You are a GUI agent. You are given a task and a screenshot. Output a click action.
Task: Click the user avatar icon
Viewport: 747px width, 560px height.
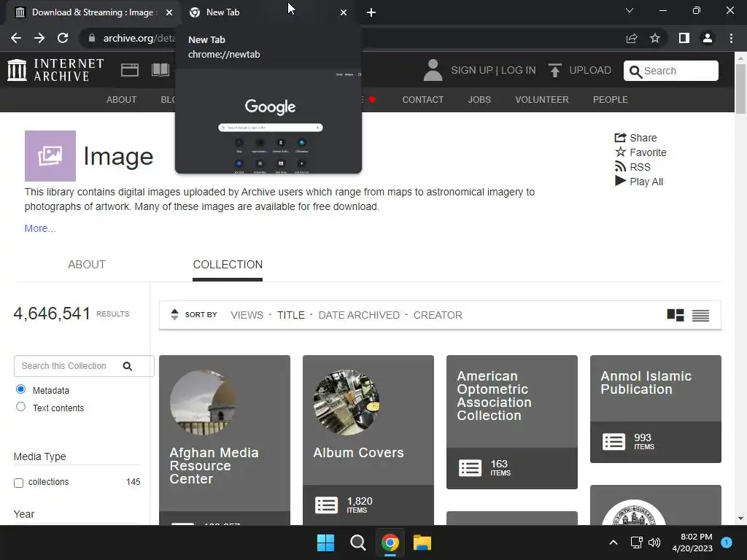click(x=433, y=70)
